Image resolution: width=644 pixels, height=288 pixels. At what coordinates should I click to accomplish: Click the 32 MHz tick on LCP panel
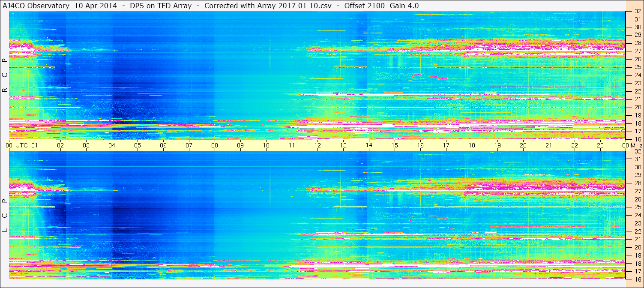[638, 151]
